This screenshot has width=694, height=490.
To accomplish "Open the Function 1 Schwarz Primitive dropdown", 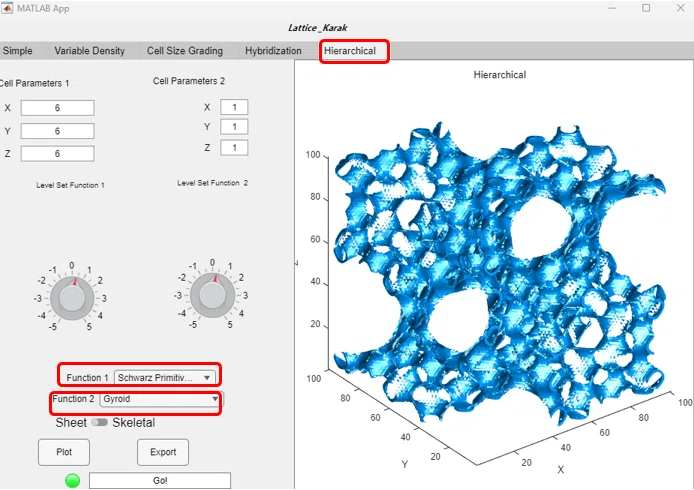I will [164, 378].
